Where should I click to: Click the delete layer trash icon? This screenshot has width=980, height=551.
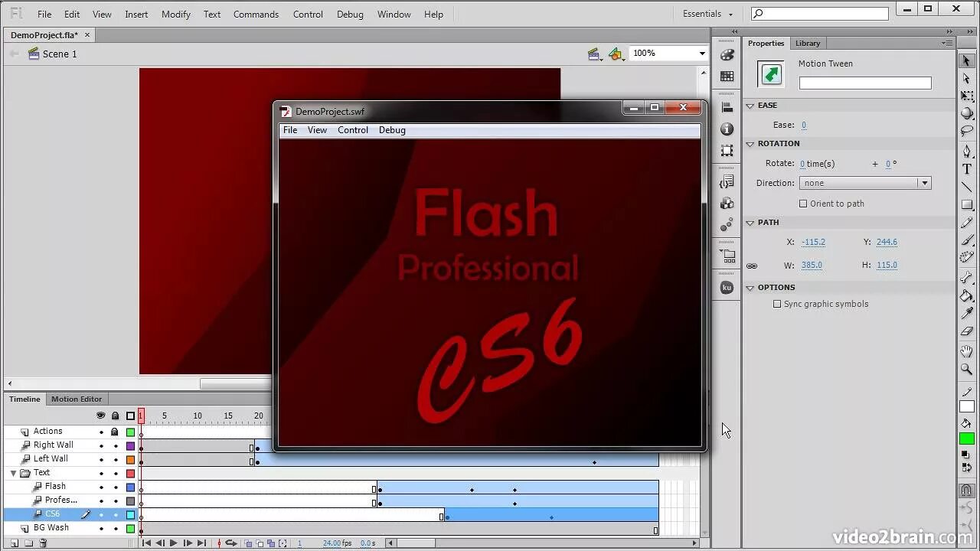(x=43, y=543)
